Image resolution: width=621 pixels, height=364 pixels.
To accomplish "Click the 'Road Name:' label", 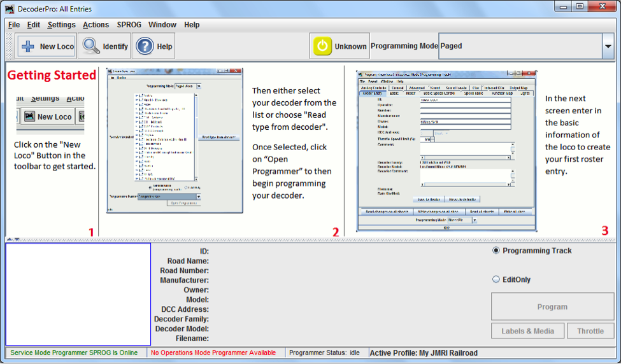I will (x=188, y=261).
